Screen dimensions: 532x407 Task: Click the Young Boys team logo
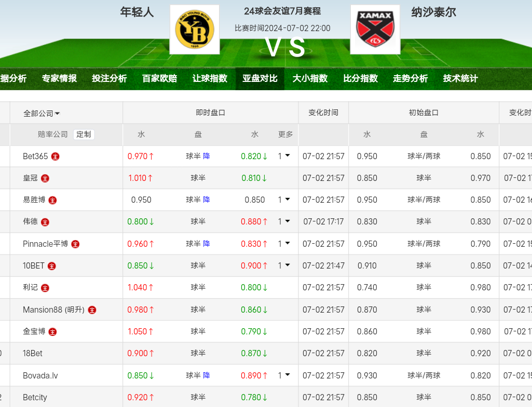pyautogui.click(x=194, y=30)
